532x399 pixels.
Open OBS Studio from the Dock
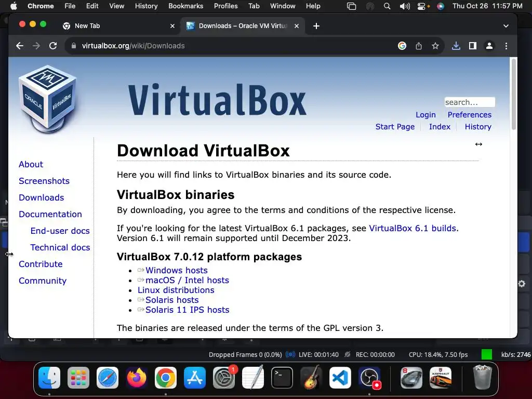click(369, 378)
